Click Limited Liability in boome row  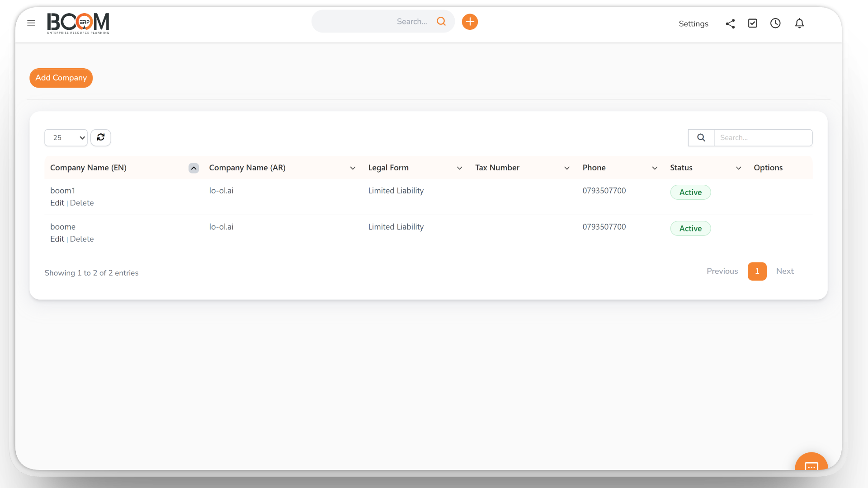(x=396, y=227)
